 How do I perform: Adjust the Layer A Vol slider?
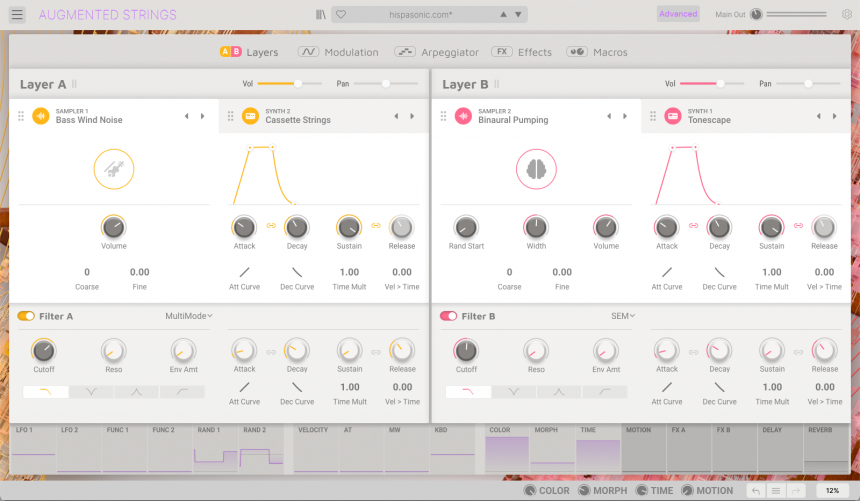[x=290, y=83]
